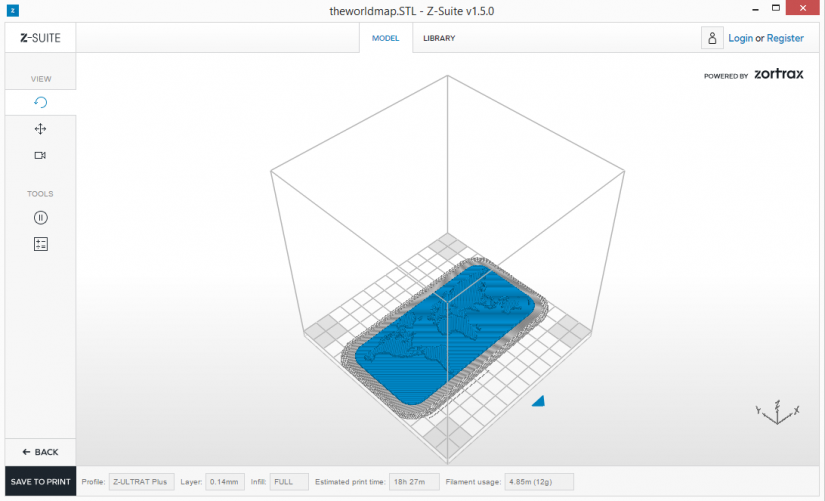Click the XYZ axis indicator

(x=777, y=412)
